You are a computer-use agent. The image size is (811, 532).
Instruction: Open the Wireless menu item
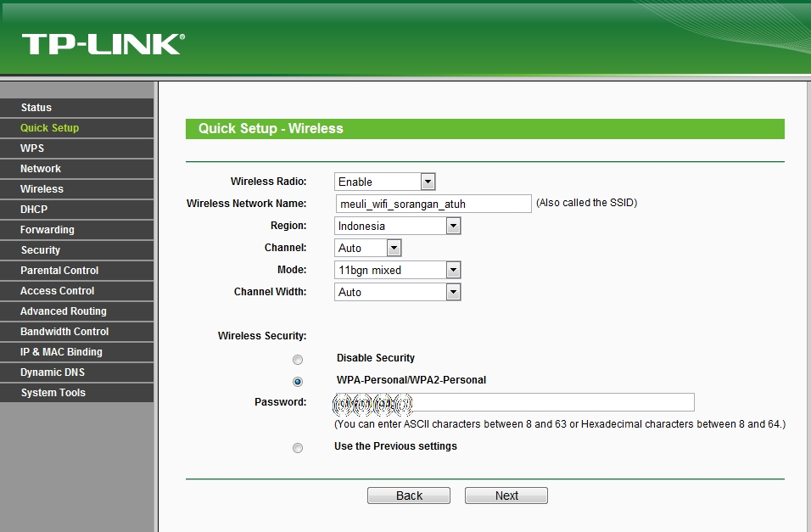[x=76, y=189]
